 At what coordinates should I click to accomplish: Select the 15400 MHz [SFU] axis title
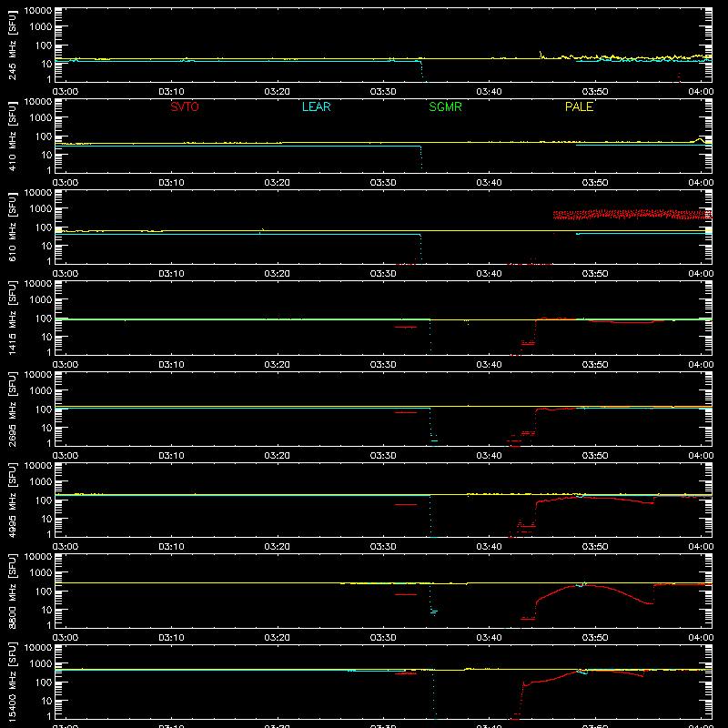click(x=13, y=682)
